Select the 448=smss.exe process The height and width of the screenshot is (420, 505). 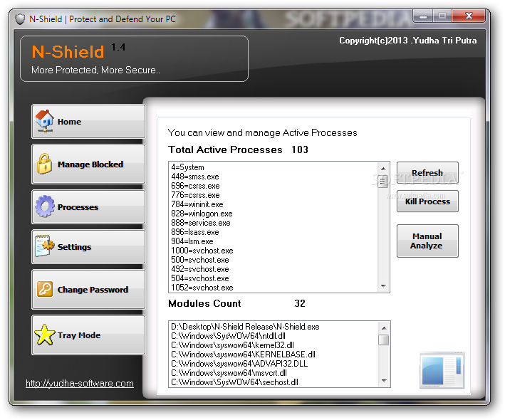[274, 177]
